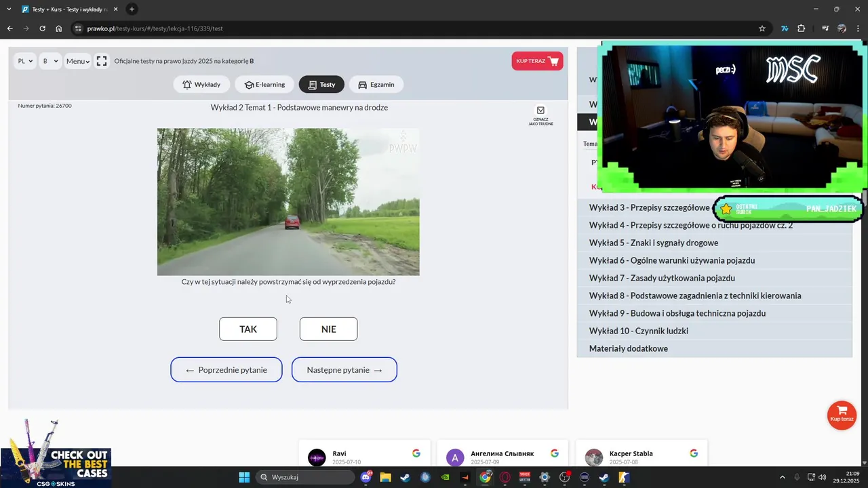Open the media control icon in toolbar
Screen dimensions: 868x488
[825, 28]
